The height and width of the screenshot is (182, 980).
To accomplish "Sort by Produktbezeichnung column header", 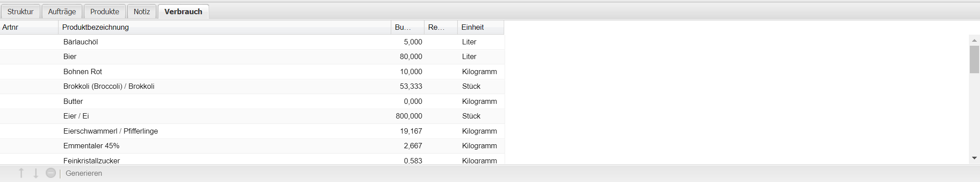I will 224,27.
